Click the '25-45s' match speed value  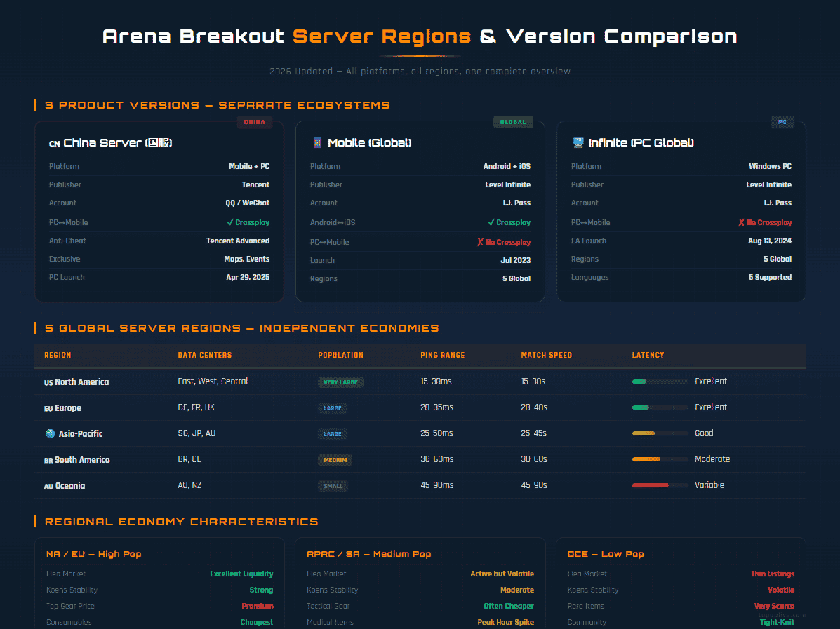(x=533, y=433)
